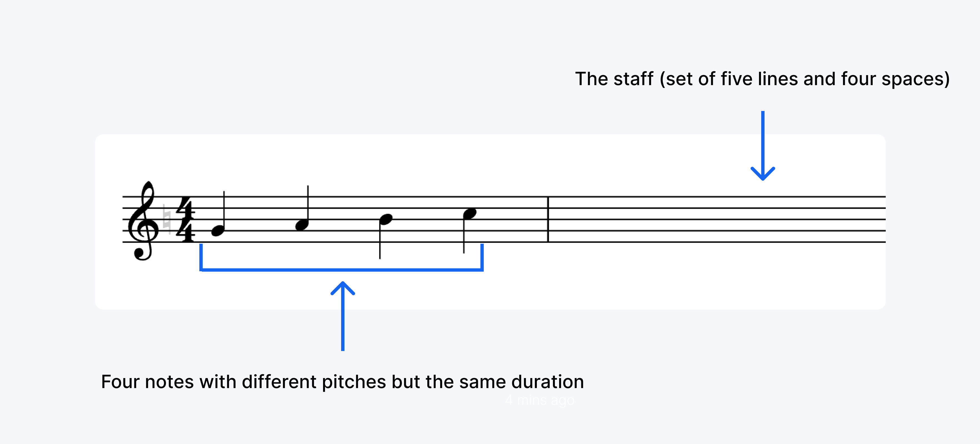
Task: Click the top line of the staff
Action: point(504,197)
